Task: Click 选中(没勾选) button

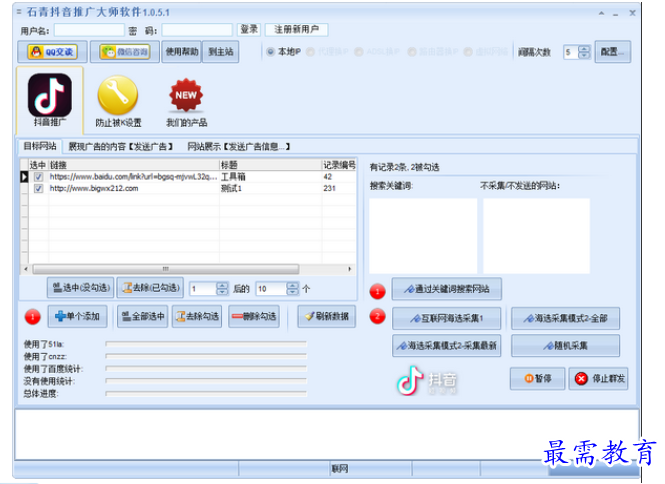Action: coord(81,288)
